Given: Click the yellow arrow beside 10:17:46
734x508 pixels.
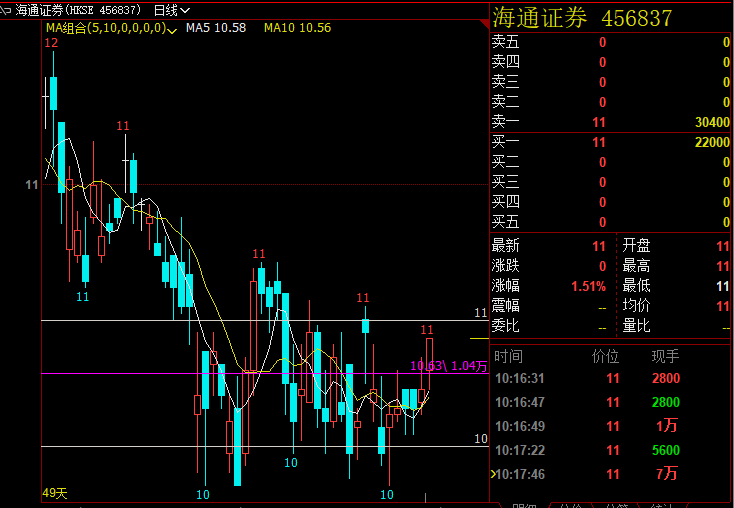Looking at the screenshot, I should pyautogui.click(x=491, y=474).
